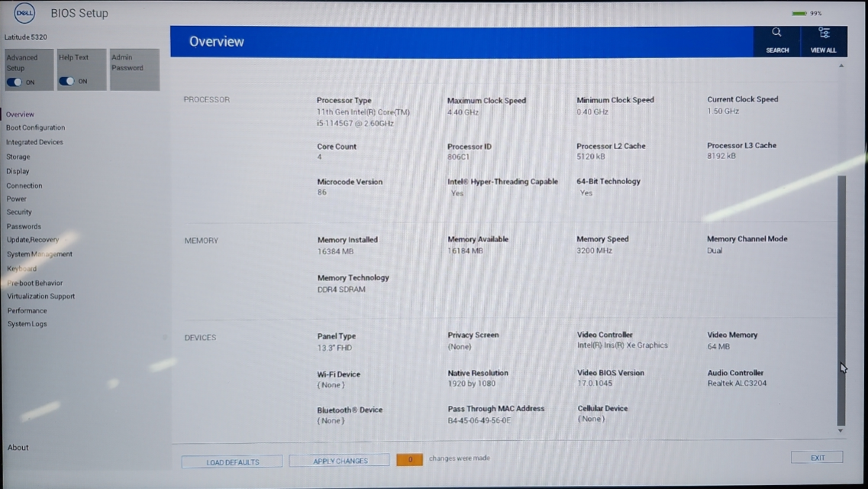Image resolution: width=868 pixels, height=489 pixels.
Task: Click Load Defaults button
Action: (232, 461)
